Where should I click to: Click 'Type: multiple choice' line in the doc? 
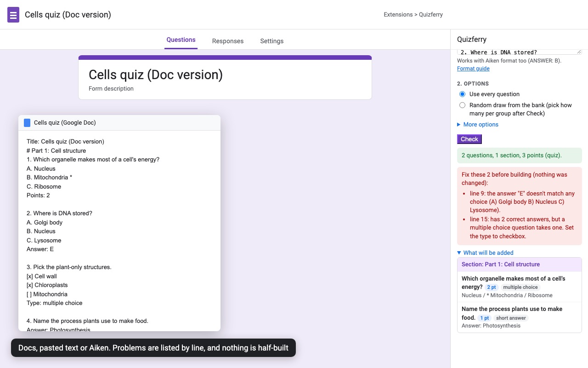coord(55,303)
